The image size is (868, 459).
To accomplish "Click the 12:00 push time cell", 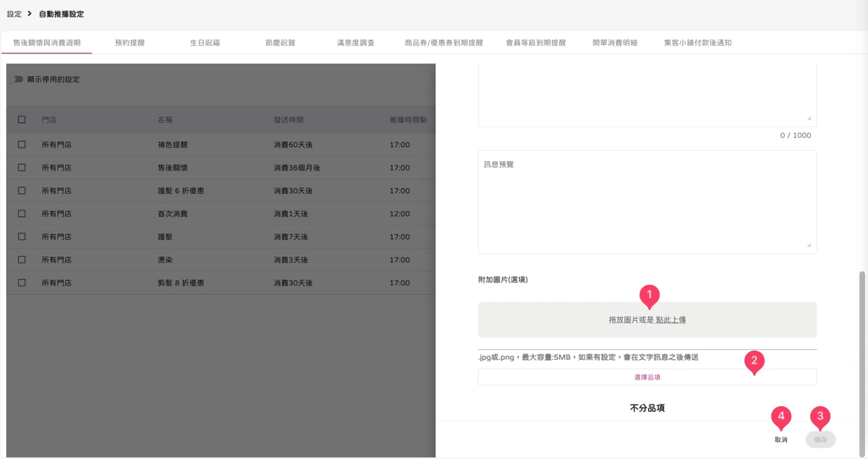I will [x=399, y=214].
